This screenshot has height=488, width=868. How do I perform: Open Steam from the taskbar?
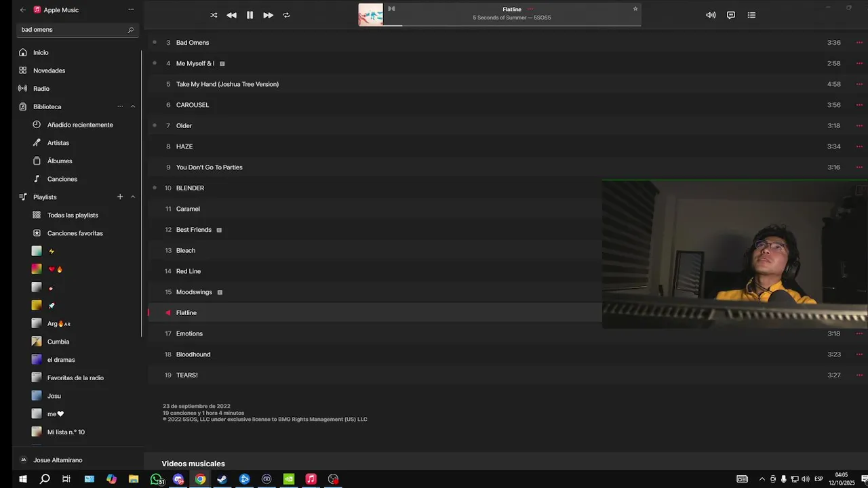click(222, 479)
